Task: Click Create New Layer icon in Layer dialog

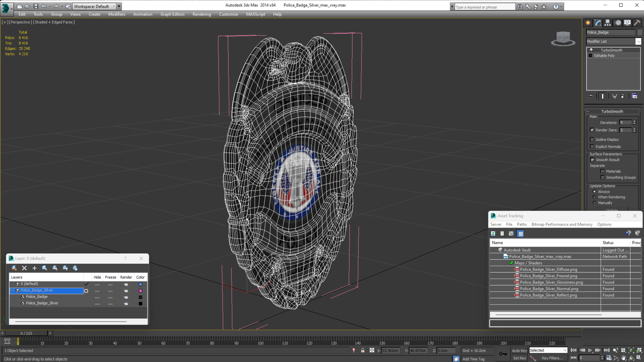Action: (x=14, y=268)
